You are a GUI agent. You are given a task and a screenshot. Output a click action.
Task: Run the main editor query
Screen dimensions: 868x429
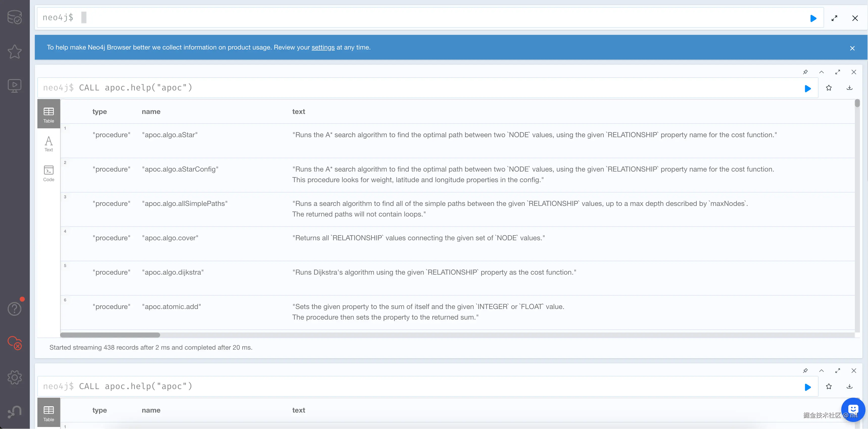[x=813, y=18]
